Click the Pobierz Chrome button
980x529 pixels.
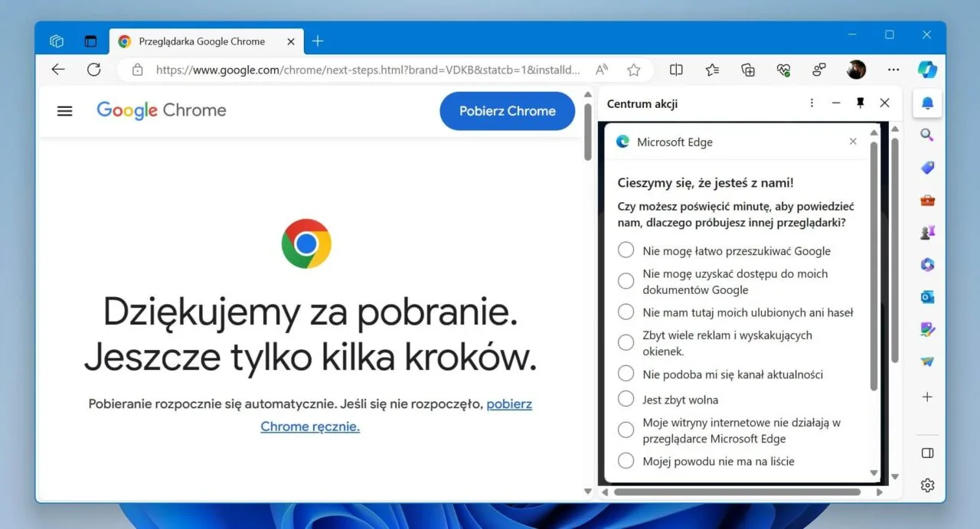pos(507,111)
